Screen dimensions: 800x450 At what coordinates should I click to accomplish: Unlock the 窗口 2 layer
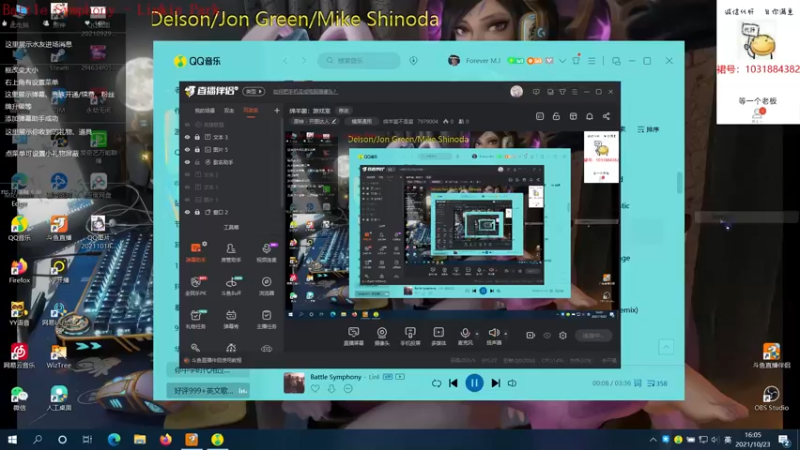pyautogui.click(x=197, y=212)
